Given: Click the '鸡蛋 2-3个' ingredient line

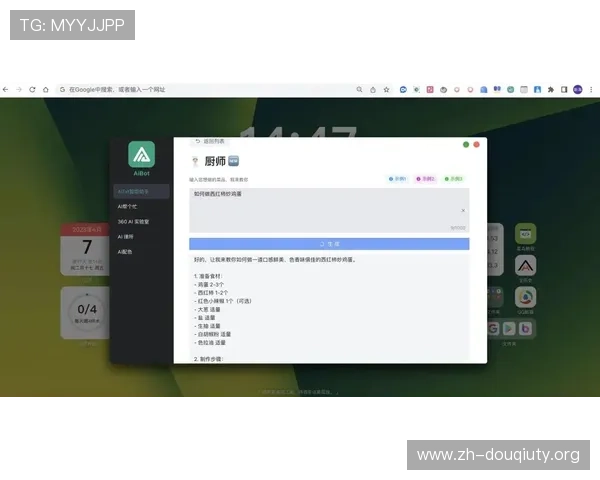Looking at the screenshot, I should tap(209, 284).
